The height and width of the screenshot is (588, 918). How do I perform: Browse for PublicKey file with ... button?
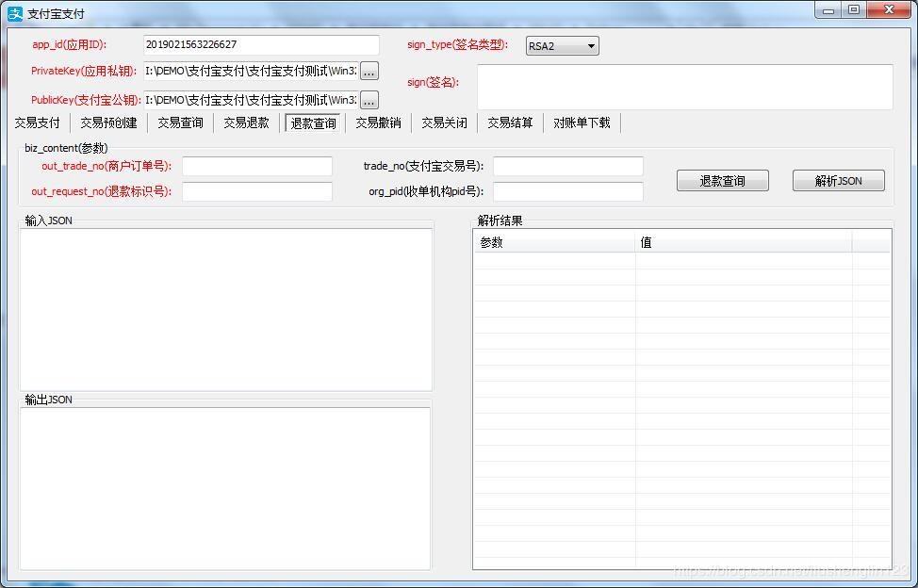(369, 100)
